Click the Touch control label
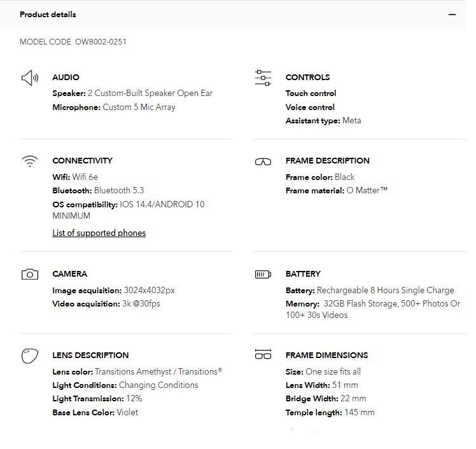 (311, 93)
